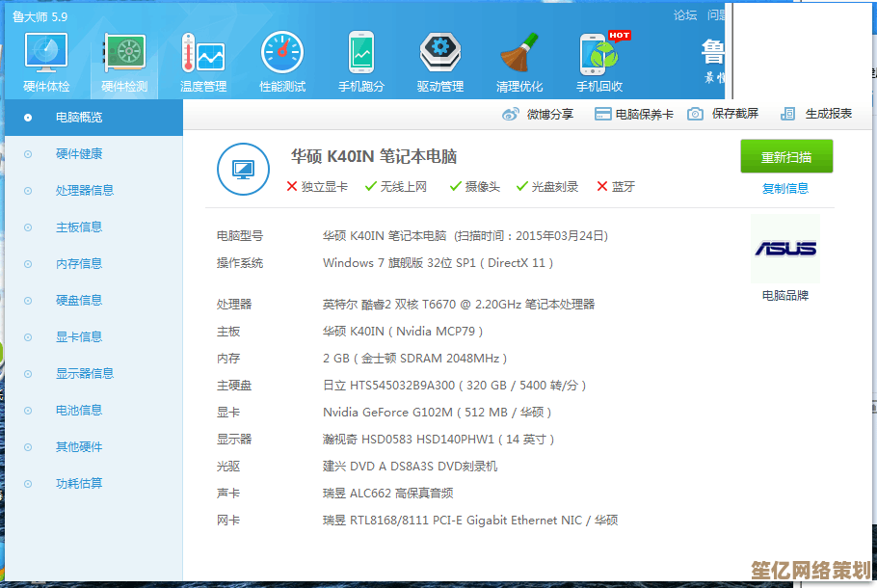Click the 电脑型号 row label
Viewport: 877px width, 588px height.
point(240,236)
